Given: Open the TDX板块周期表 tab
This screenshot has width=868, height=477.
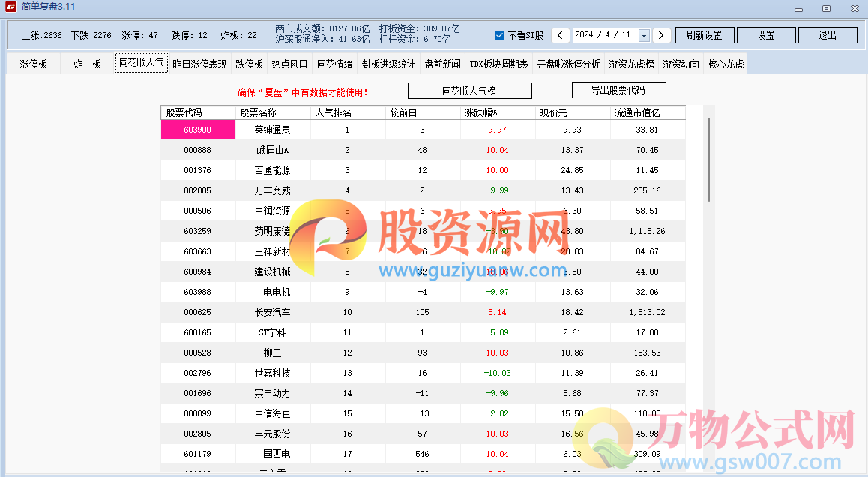Looking at the screenshot, I should [498, 64].
